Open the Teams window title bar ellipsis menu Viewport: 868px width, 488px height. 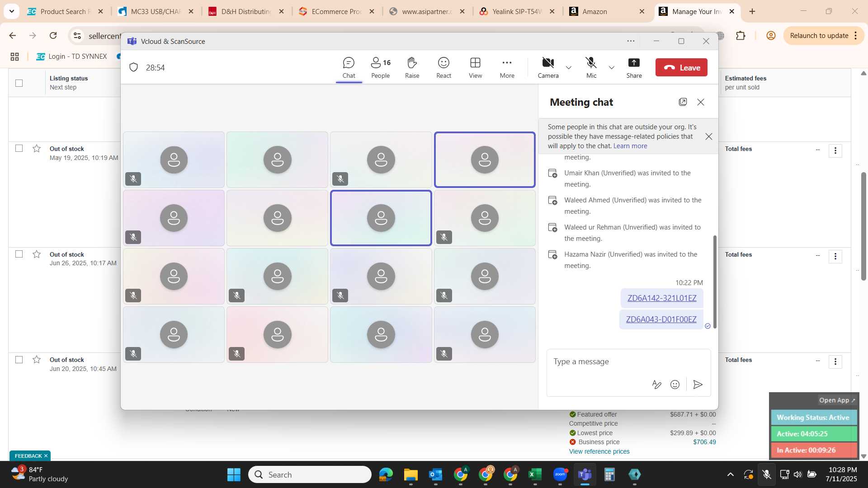click(x=631, y=41)
